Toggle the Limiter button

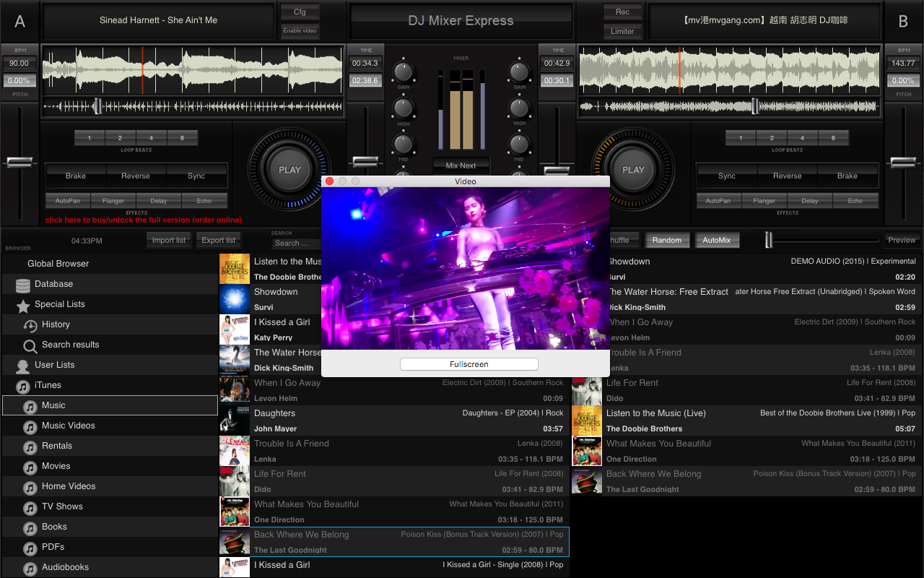click(x=622, y=31)
